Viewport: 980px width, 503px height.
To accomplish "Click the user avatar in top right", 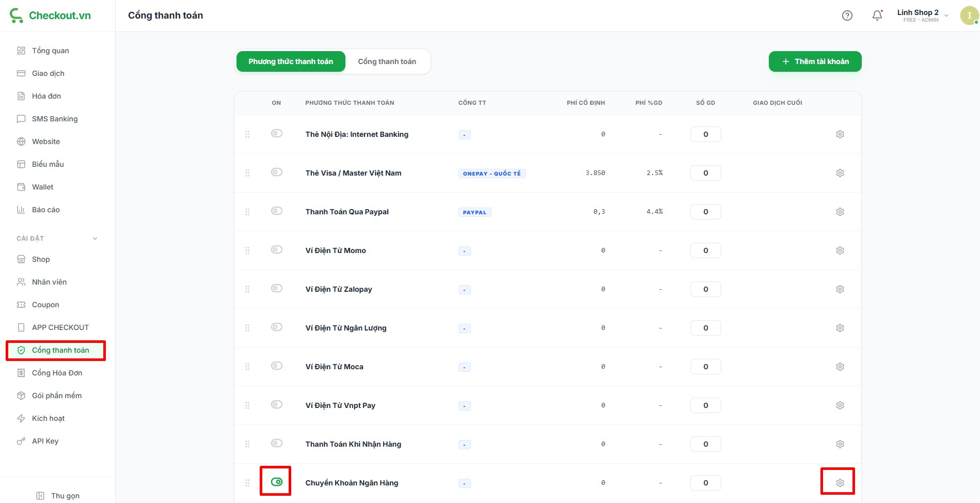I will click(969, 15).
